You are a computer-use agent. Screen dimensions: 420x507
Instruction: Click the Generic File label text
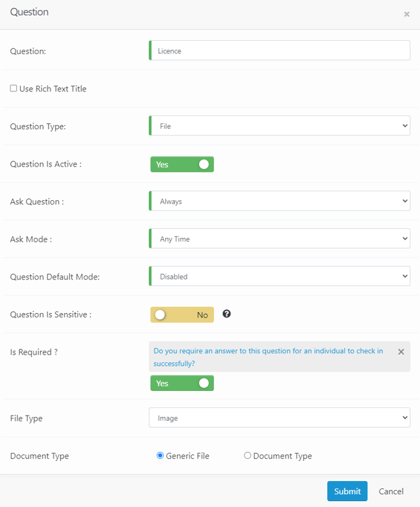point(187,456)
